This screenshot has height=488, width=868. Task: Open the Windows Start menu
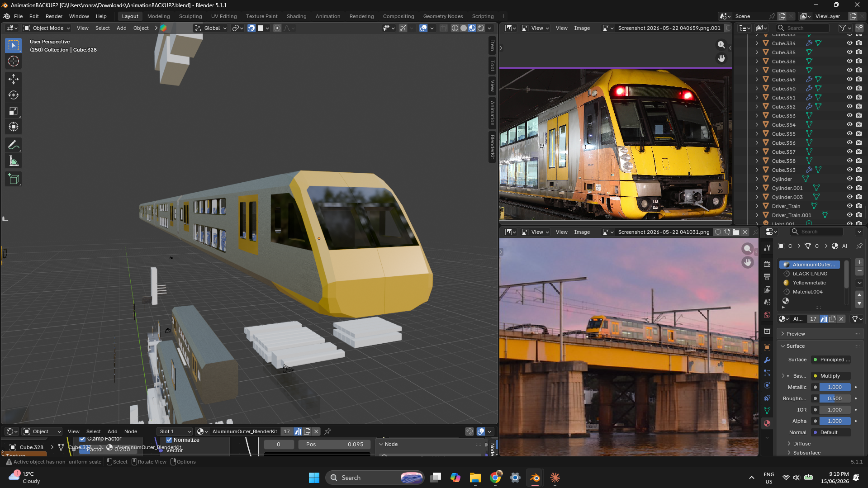(x=314, y=478)
